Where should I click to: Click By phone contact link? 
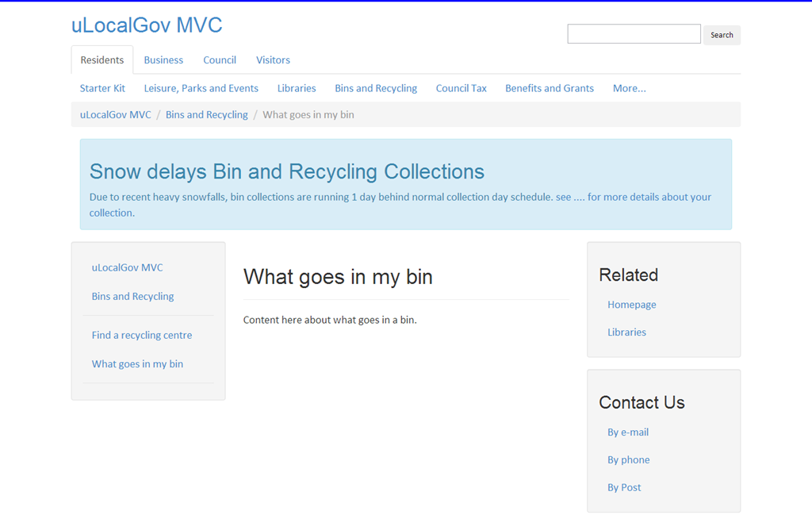click(628, 460)
